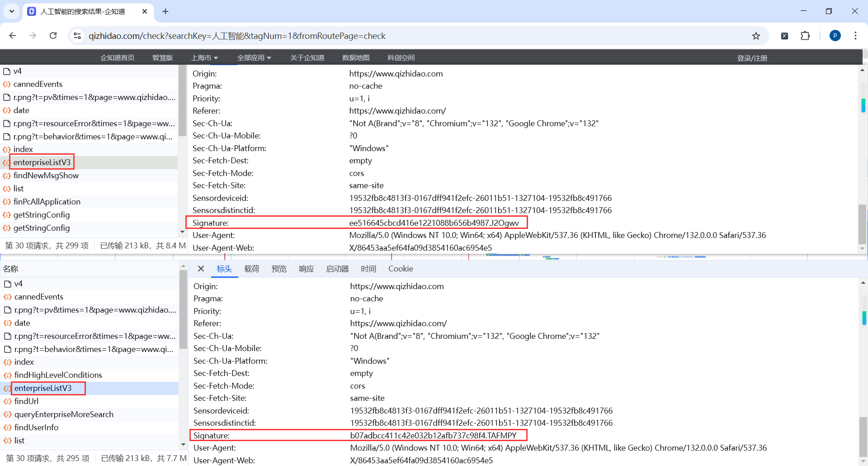The image size is (868, 466).
Task: Switch to the 响应 tab
Action: click(307, 269)
